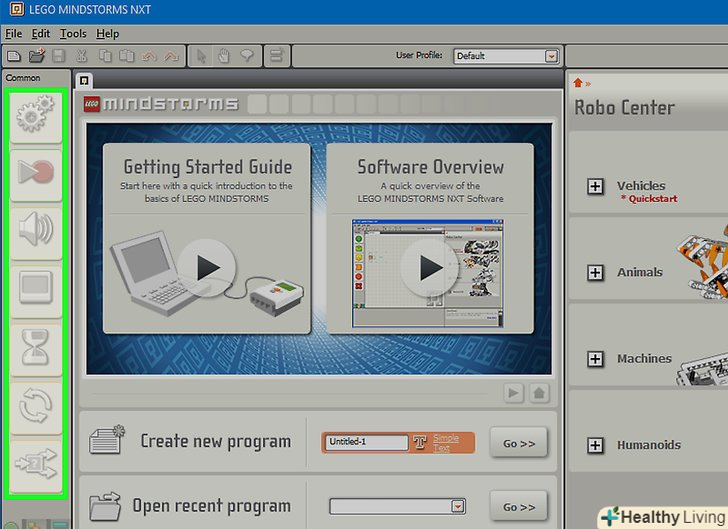Select the Wait hourglass block
728x529 pixels.
[36, 349]
